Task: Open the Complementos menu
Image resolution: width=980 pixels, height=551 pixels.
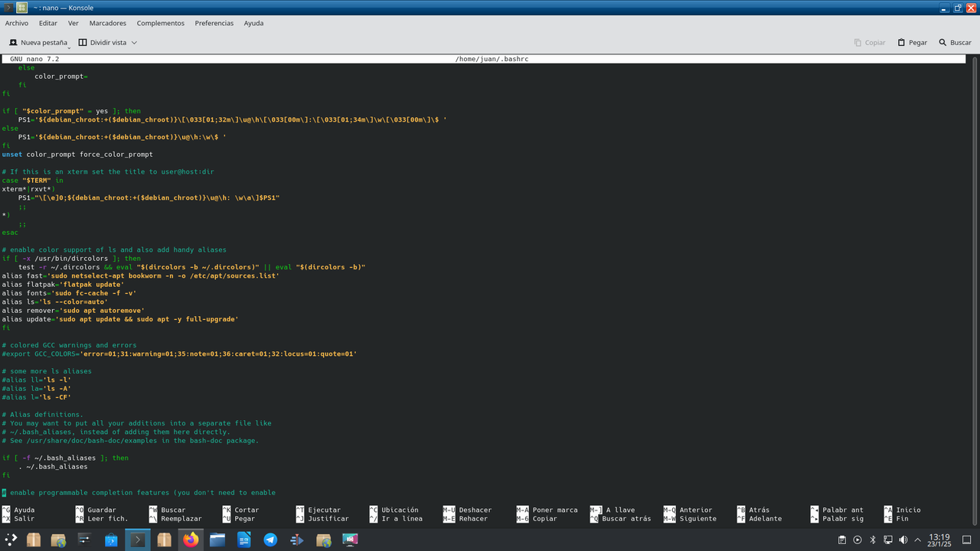Action: tap(161, 23)
